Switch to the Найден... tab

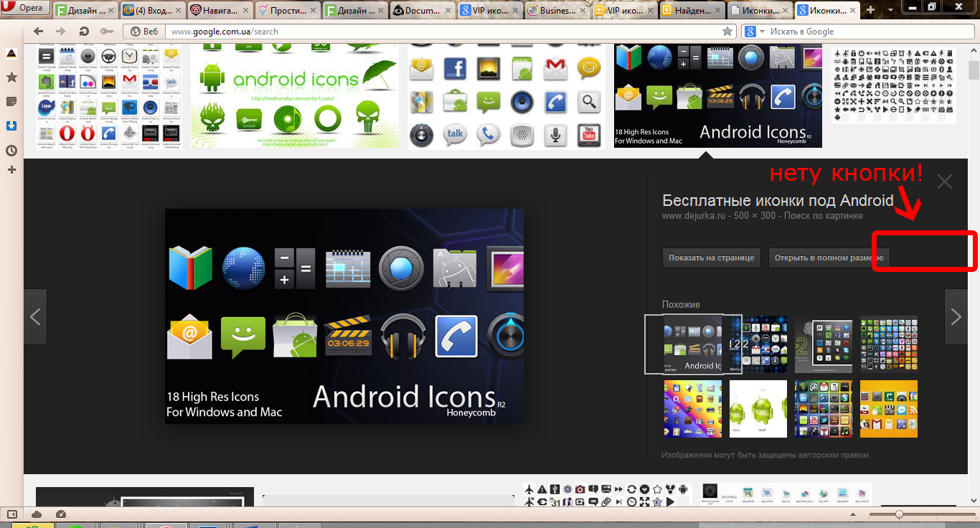tap(692, 10)
